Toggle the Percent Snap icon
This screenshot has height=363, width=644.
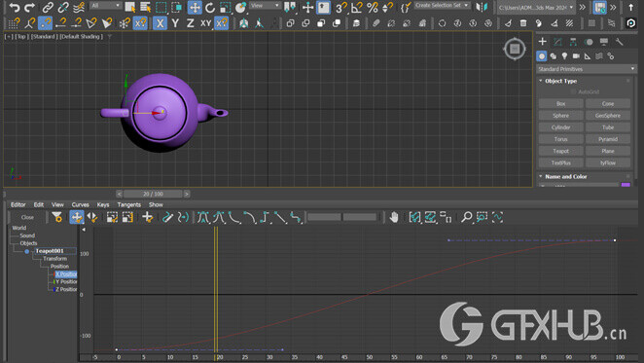click(x=373, y=8)
